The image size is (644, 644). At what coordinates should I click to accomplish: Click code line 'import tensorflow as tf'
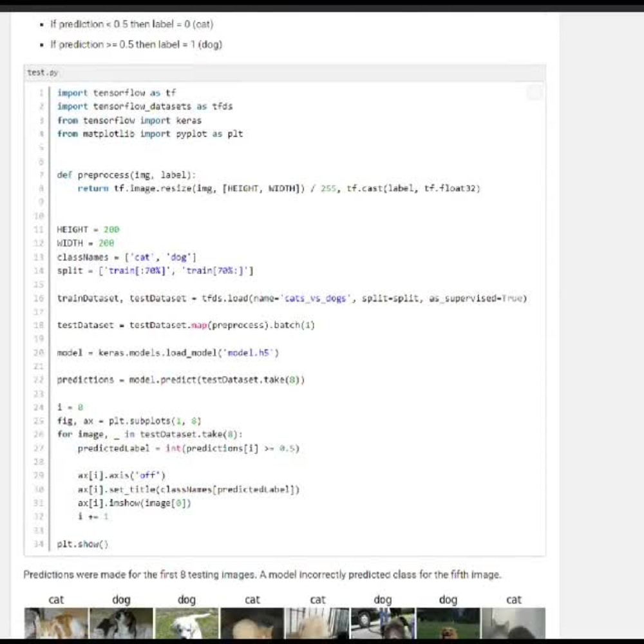coord(117,93)
